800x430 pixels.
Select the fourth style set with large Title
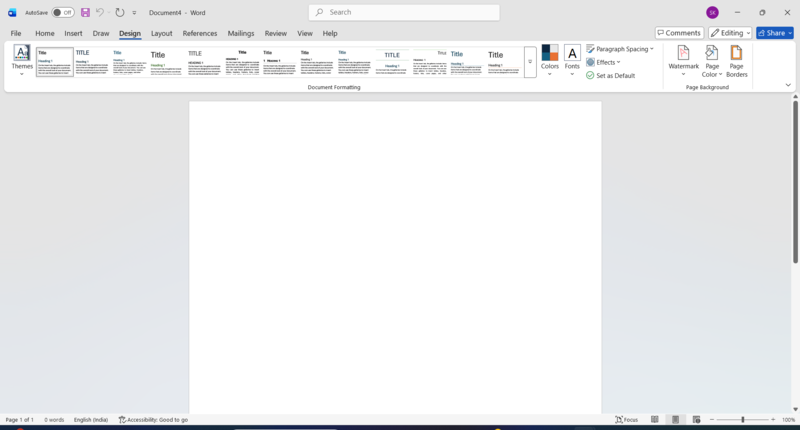167,62
